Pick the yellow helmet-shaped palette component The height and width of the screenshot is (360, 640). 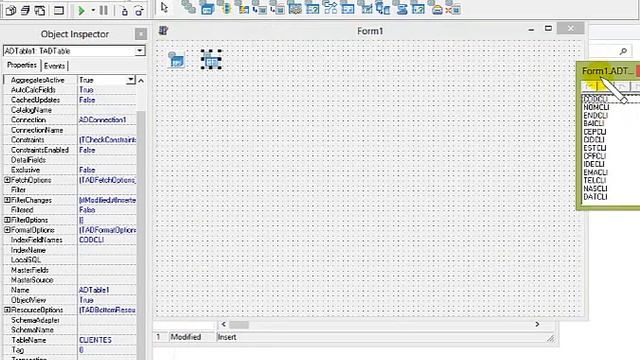[436, 8]
